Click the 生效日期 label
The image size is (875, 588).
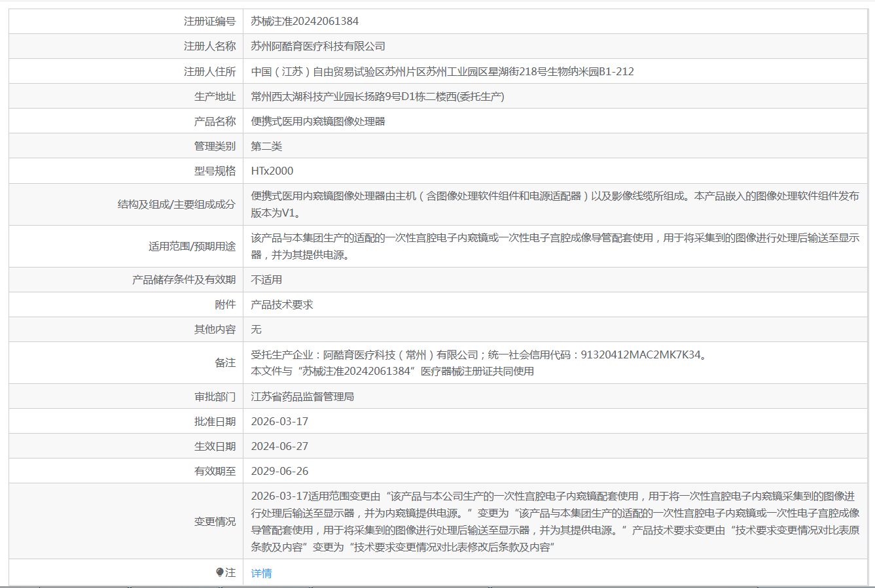tap(215, 446)
